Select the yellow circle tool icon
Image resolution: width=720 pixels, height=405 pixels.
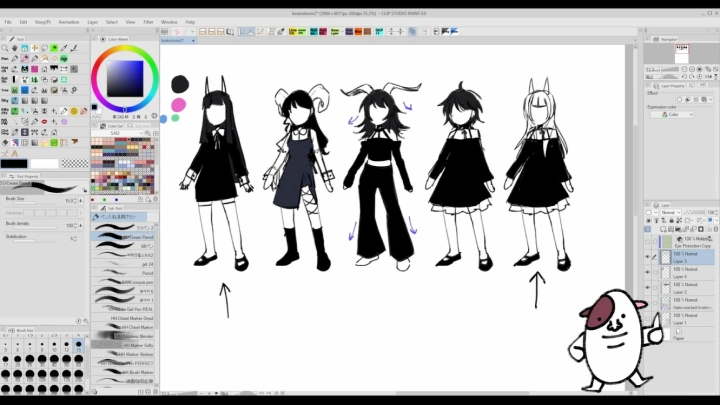coord(74,111)
